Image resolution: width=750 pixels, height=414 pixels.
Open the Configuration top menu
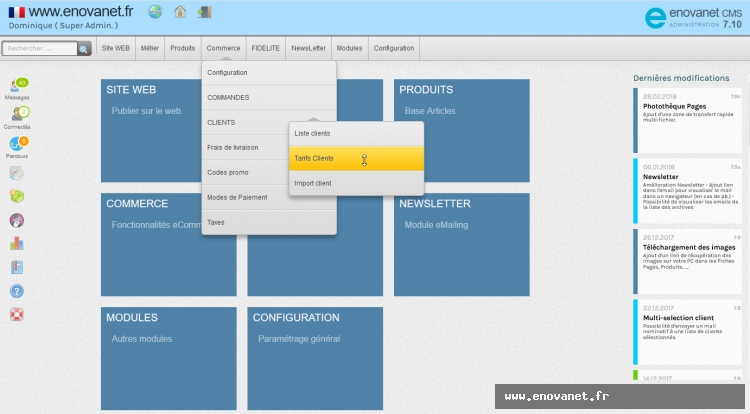[x=393, y=48]
